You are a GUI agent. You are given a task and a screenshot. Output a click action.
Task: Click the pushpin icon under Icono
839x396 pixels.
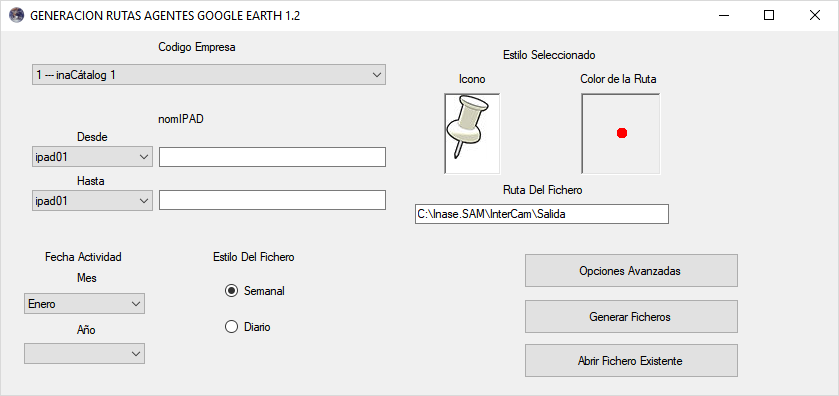pyautogui.click(x=472, y=133)
